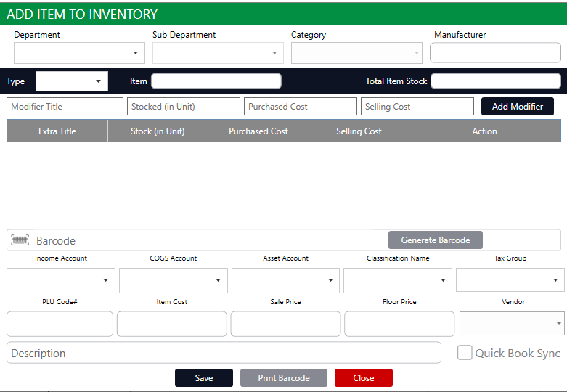This screenshot has height=392, width=567.
Task: Click the Add Modifier button
Action: (517, 107)
